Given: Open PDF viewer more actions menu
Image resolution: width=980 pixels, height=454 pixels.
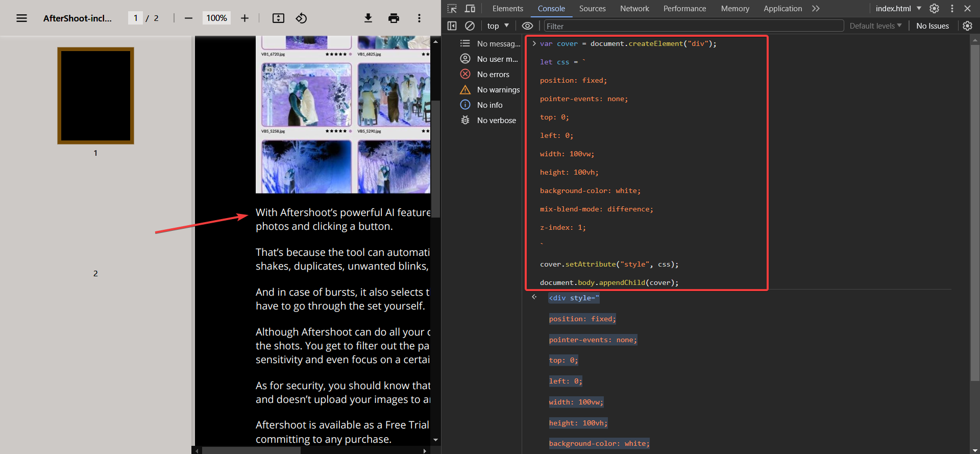Looking at the screenshot, I should click(x=419, y=18).
